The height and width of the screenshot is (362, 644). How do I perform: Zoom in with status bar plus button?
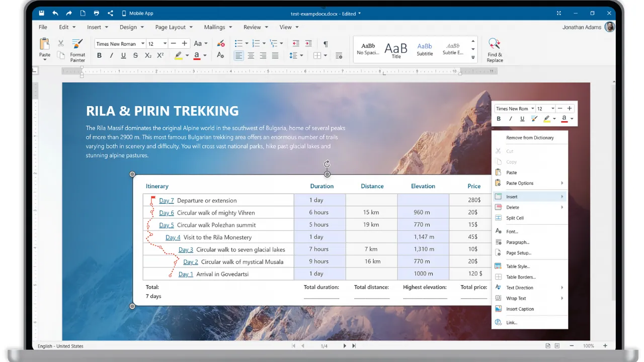605,346
